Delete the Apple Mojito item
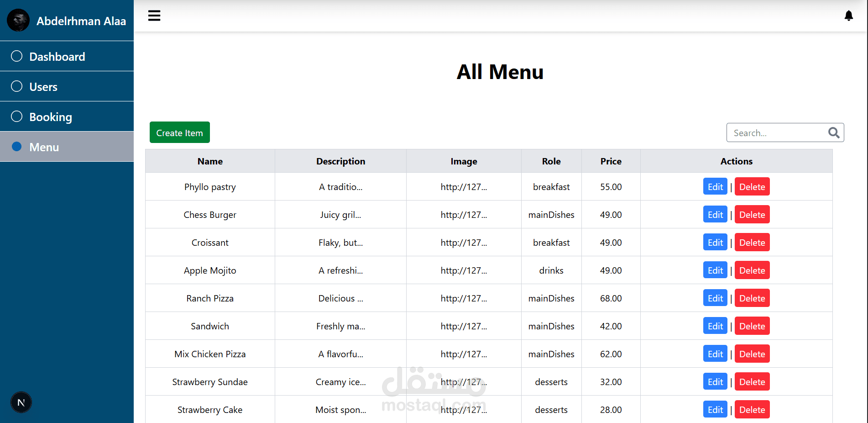The height and width of the screenshot is (423, 868). coord(752,270)
